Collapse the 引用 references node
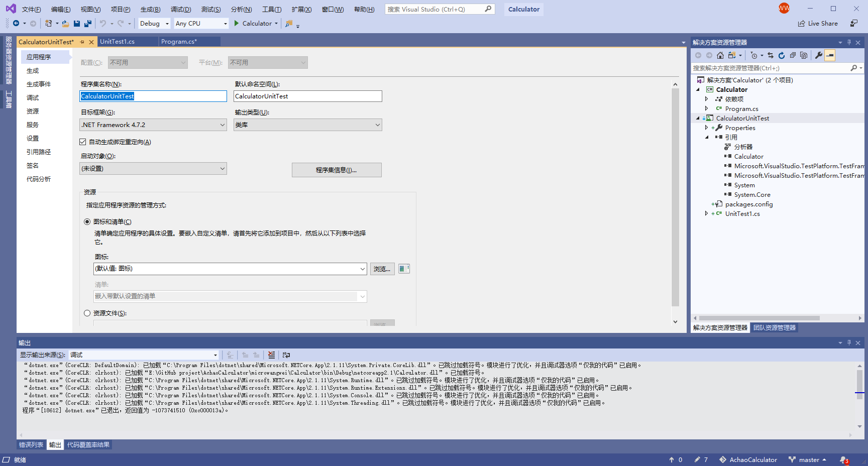 pos(707,137)
